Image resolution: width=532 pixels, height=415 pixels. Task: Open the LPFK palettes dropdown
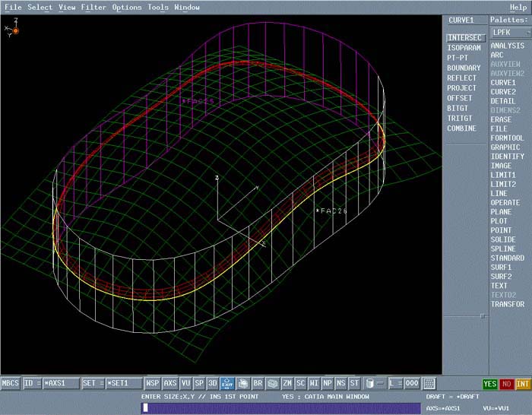click(x=509, y=33)
